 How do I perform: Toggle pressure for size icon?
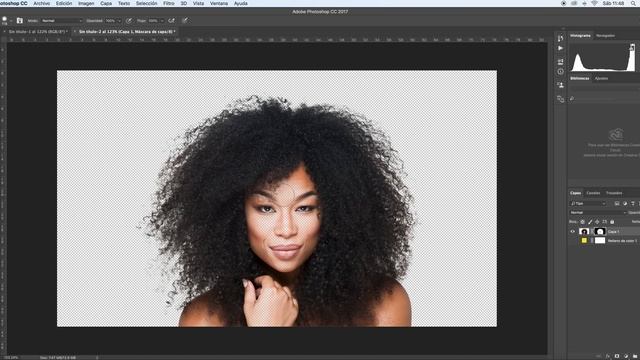point(185,20)
